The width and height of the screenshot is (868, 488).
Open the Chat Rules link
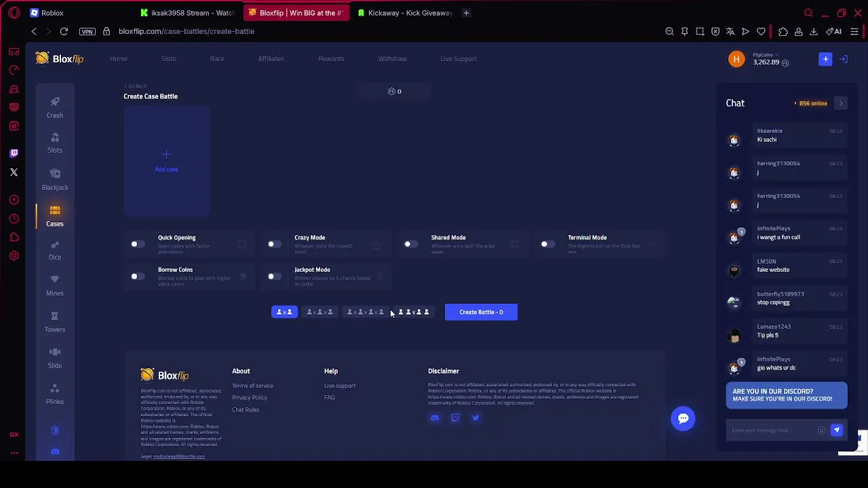[245, 410]
